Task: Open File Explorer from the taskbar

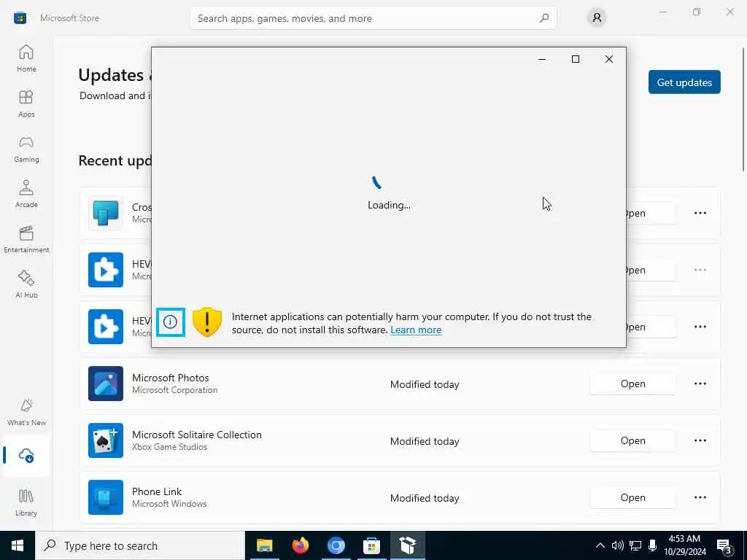Action: [264, 545]
